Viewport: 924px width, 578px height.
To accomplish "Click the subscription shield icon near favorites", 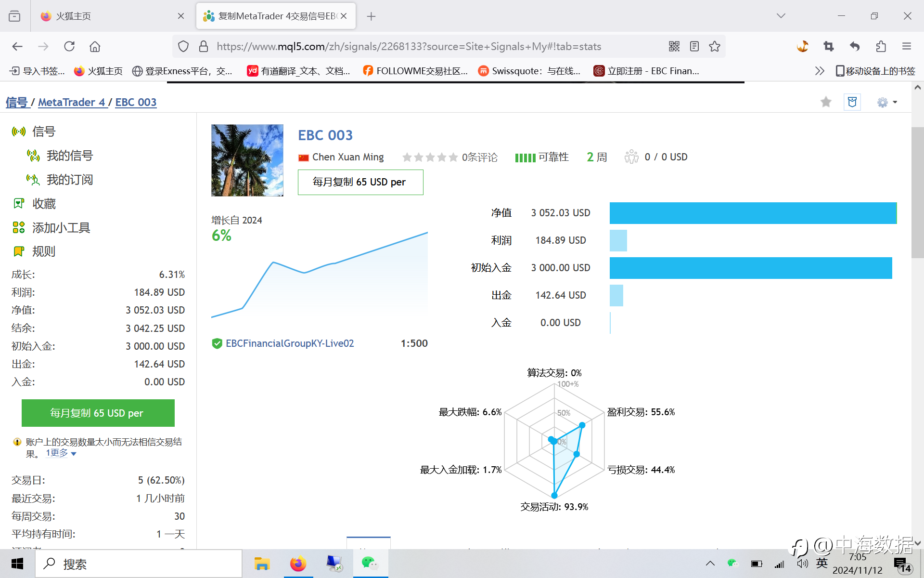I will 852,102.
